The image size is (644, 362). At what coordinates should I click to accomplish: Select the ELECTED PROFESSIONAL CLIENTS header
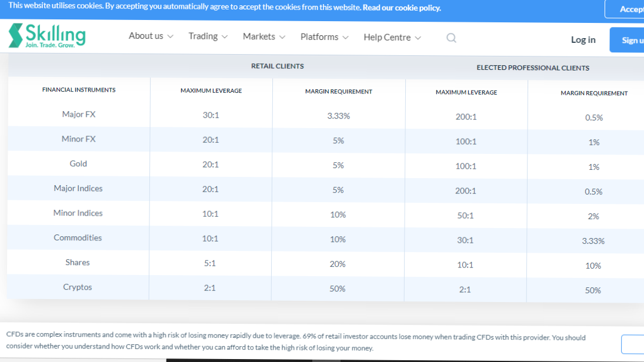533,68
